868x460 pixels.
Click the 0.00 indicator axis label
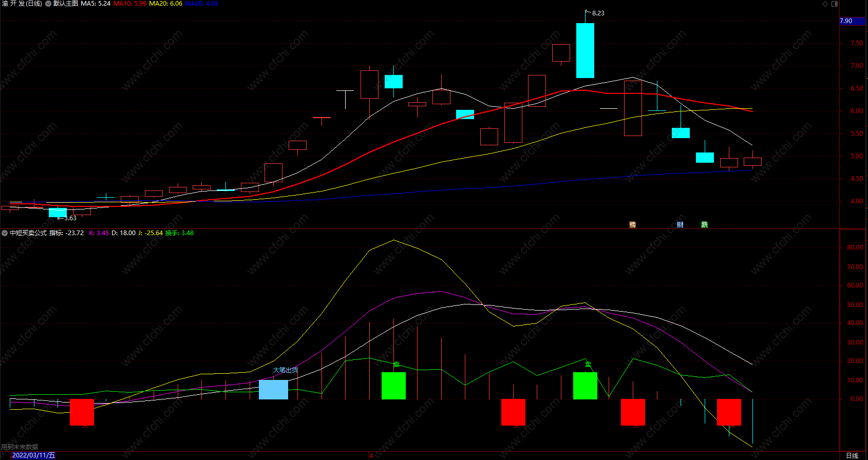coord(857,399)
